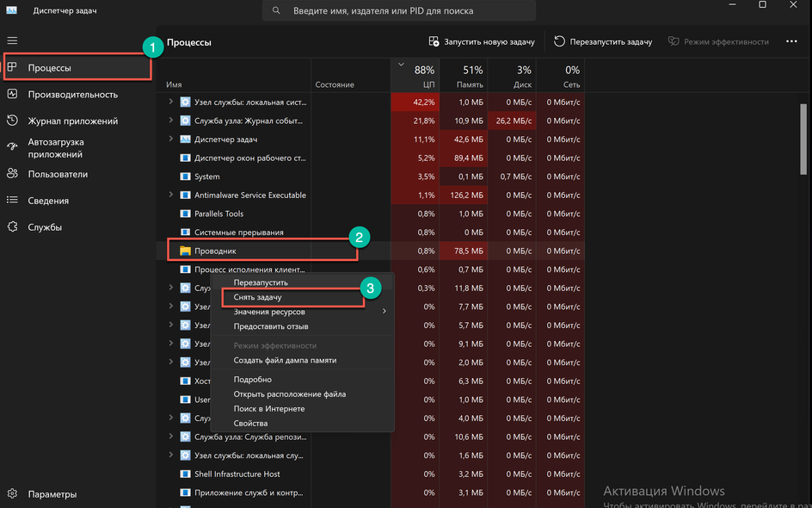The height and width of the screenshot is (508, 812).
Task: Click the Служба узла: Служба репози... icon
Action: tap(185, 437)
